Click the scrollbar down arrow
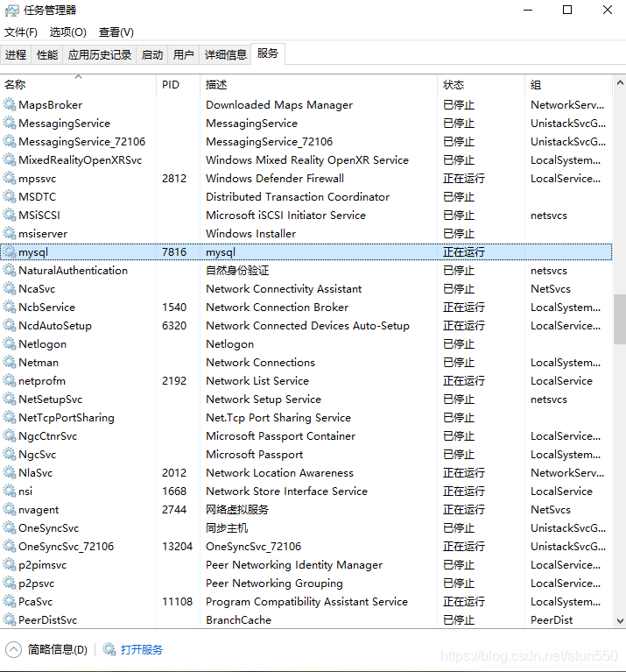 pyautogui.click(x=620, y=620)
